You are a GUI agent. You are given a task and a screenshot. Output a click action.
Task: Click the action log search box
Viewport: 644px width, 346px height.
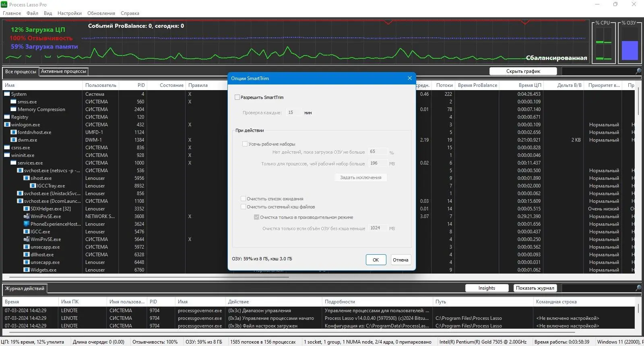[x=598, y=288]
